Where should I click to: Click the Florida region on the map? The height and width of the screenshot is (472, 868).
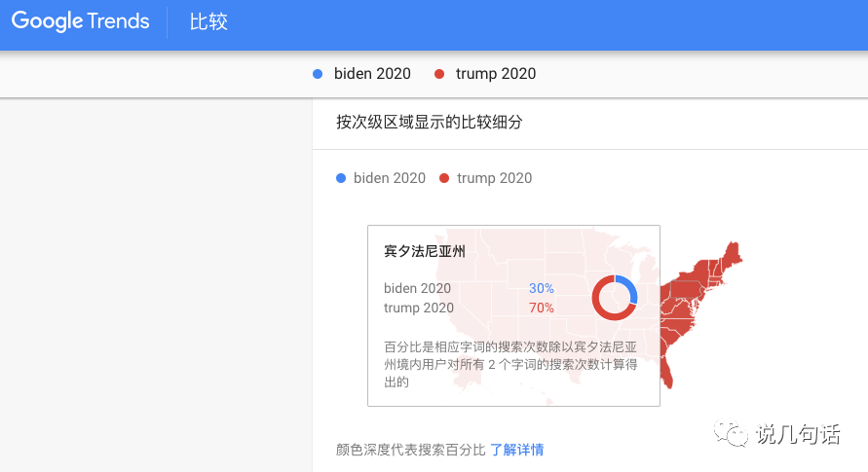[x=666, y=371]
